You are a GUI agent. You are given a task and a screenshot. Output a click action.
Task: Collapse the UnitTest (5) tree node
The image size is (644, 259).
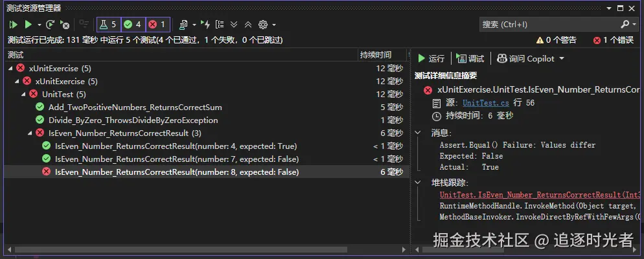pyautogui.click(x=25, y=94)
